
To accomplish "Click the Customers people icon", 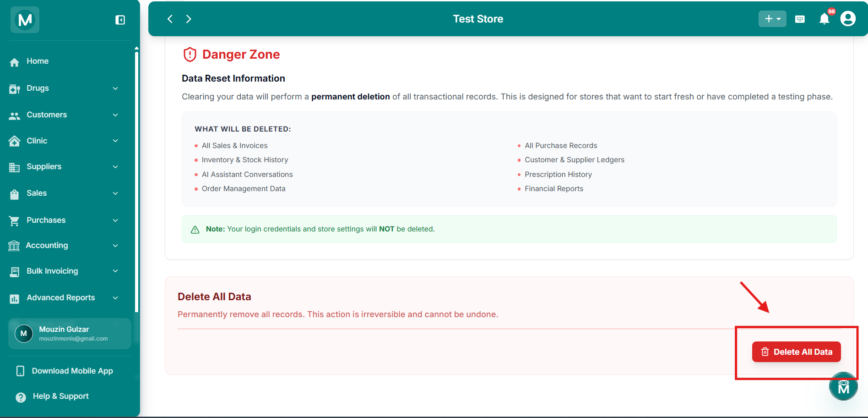I will click(x=14, y=115).
